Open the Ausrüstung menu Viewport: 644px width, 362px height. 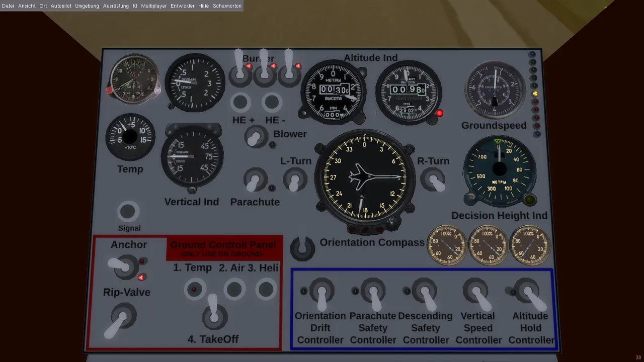click(x=116, y=6)
